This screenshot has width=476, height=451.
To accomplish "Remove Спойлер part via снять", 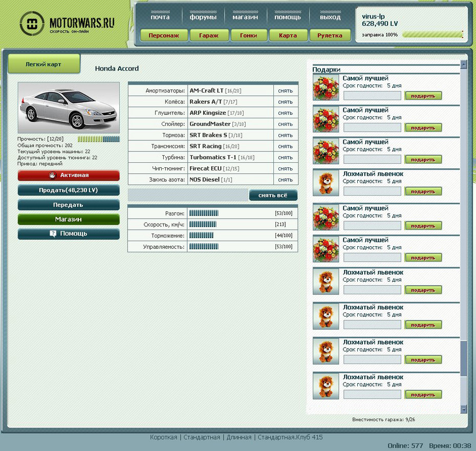I will pos(286,124).
